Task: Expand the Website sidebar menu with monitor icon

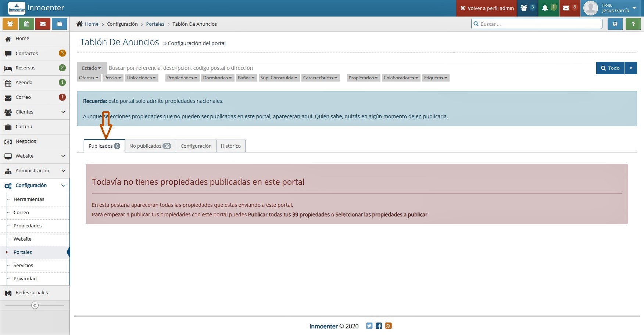Action: point(35,156)
